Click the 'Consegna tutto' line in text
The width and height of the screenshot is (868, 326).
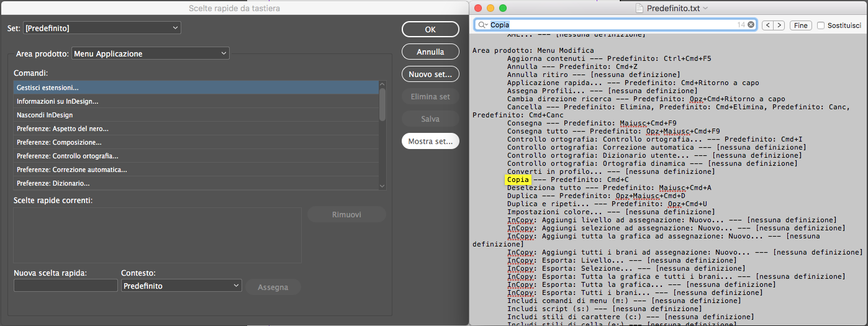(x=613, y=131)
